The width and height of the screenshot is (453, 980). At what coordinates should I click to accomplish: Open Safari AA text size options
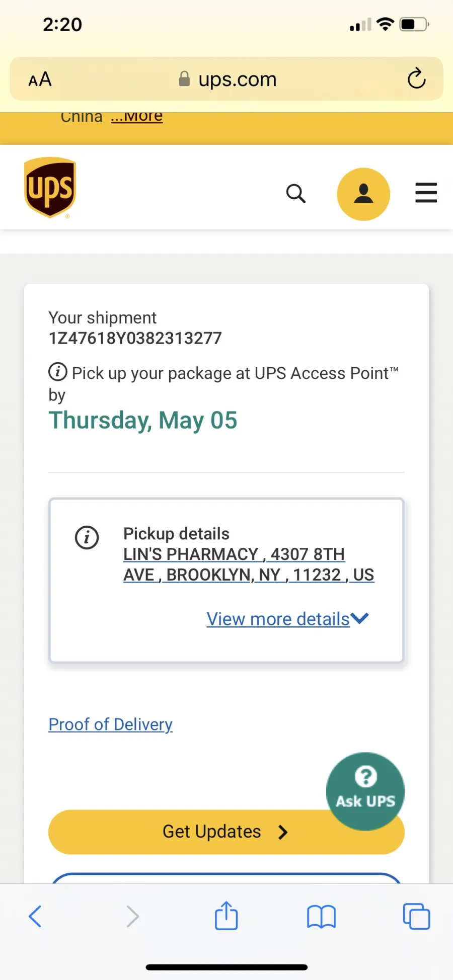coord(40,79)
